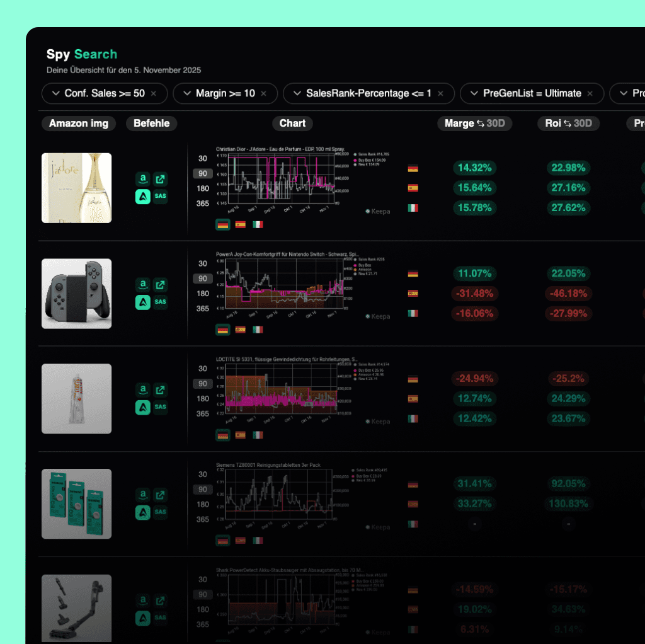Select German flag under LOCTITE chart
The height and width of the screenshot is (644, 645).
point(223,435)
